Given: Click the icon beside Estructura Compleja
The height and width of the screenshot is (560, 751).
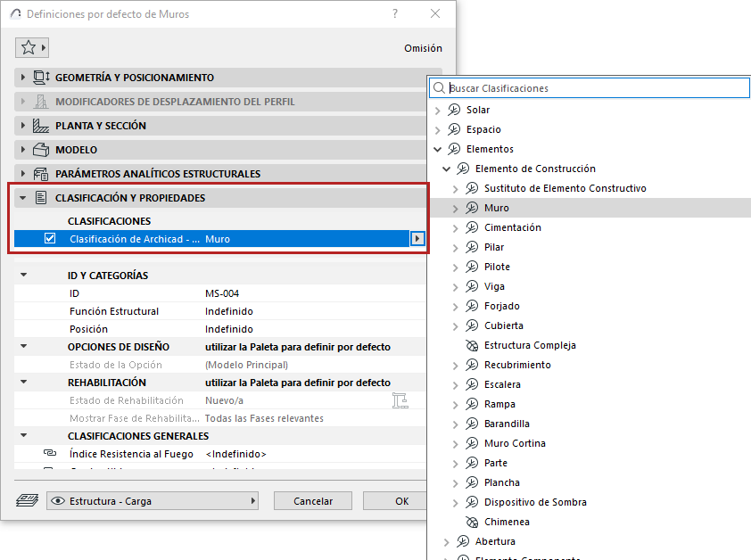Looking at the screenshot, I should [x=472, y=345].
